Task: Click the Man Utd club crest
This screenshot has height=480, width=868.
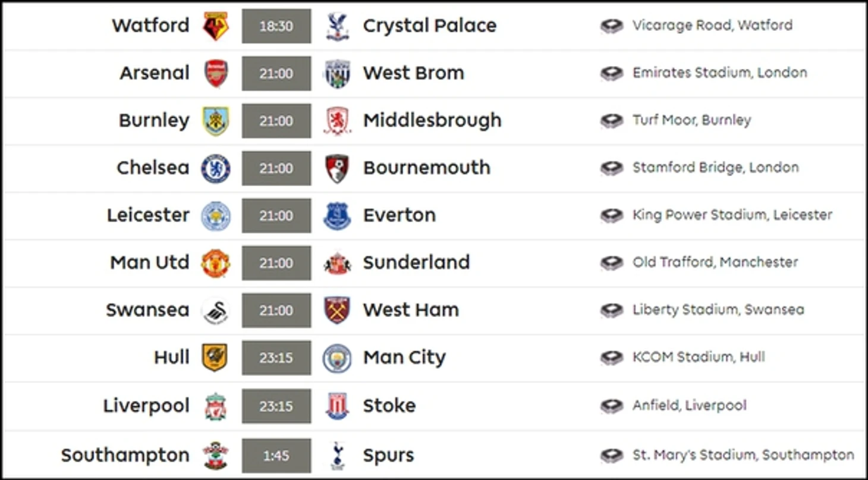Action: click(215, 263)
